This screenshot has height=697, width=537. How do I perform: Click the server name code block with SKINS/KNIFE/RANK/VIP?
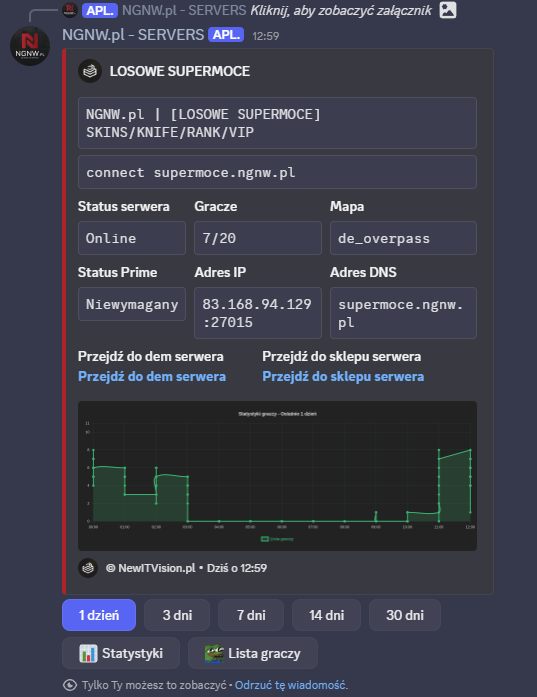click(x=277, y=123)
